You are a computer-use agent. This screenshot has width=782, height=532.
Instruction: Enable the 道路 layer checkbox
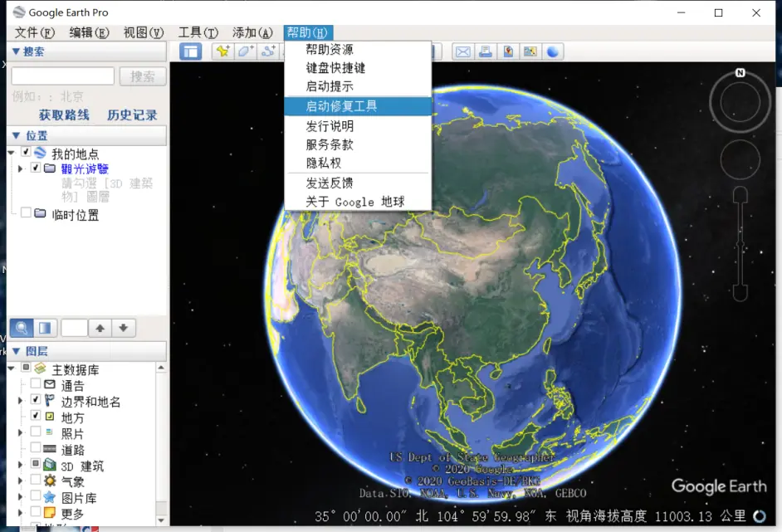[36, 447]
